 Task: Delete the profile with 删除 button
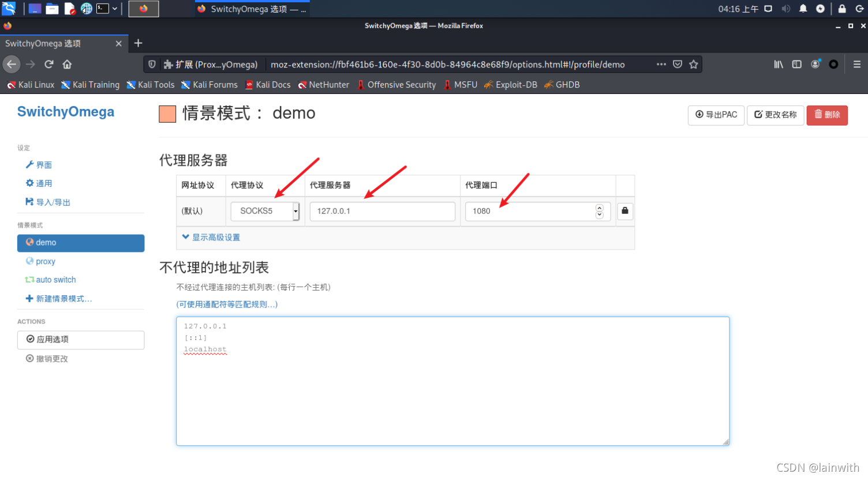(827, 115)
